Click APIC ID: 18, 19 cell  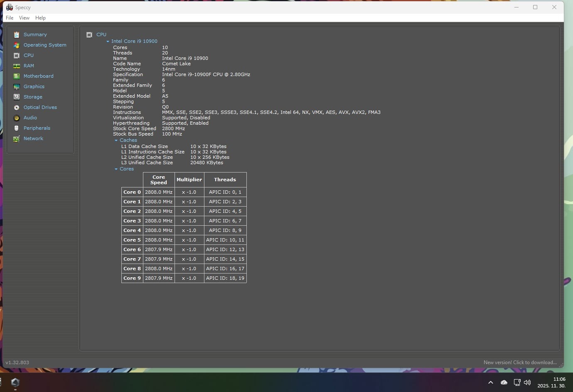pos(225,278)
